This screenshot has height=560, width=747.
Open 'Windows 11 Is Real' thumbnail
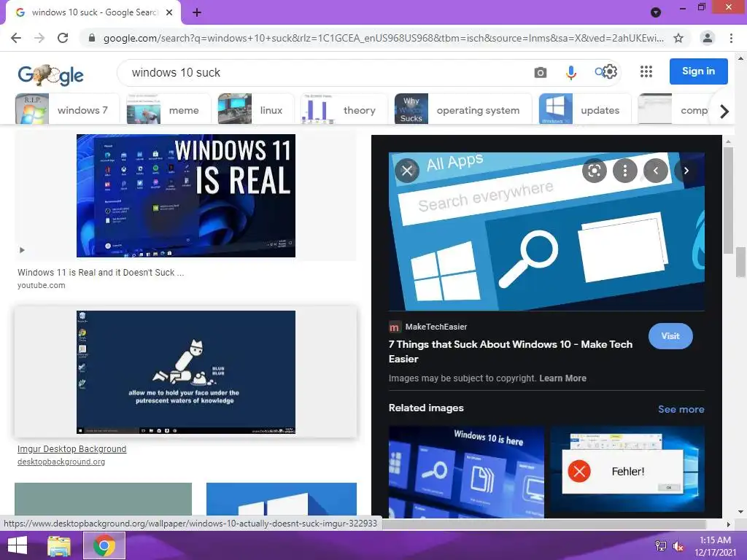coord(186,195)
